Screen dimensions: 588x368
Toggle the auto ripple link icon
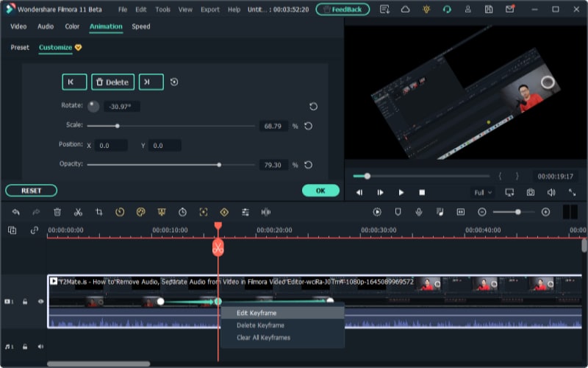coord(34,230)
